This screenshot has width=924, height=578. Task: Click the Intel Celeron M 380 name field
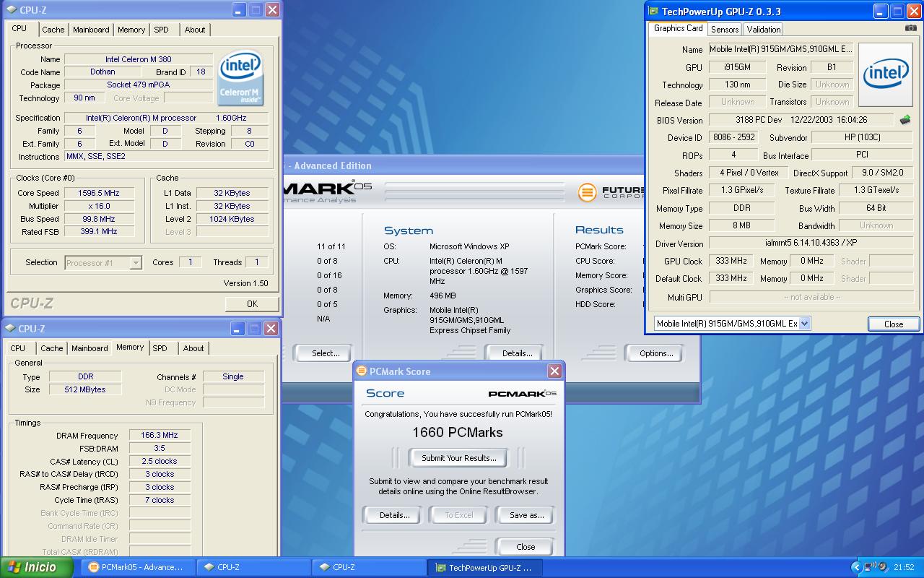coord(139,59)
